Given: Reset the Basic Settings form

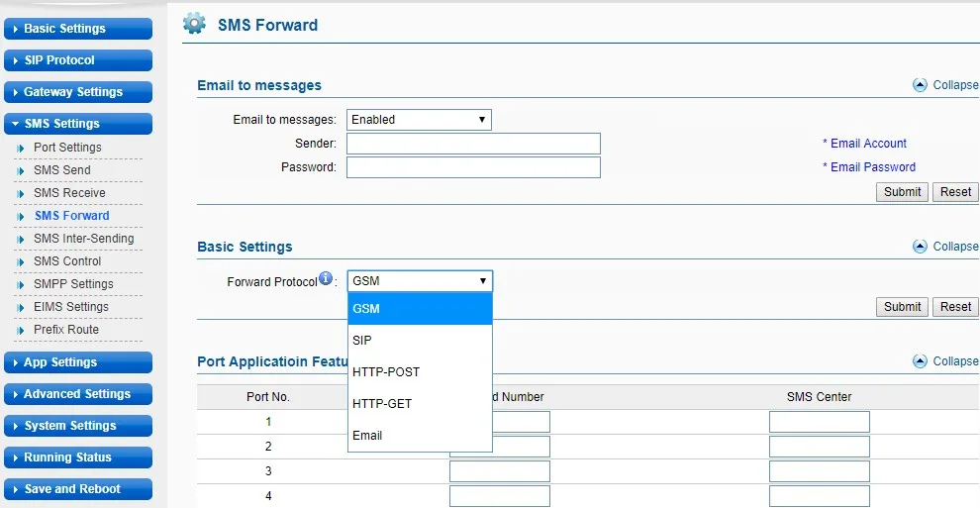Looking at the screenshot, I should (x=955, y=307).
